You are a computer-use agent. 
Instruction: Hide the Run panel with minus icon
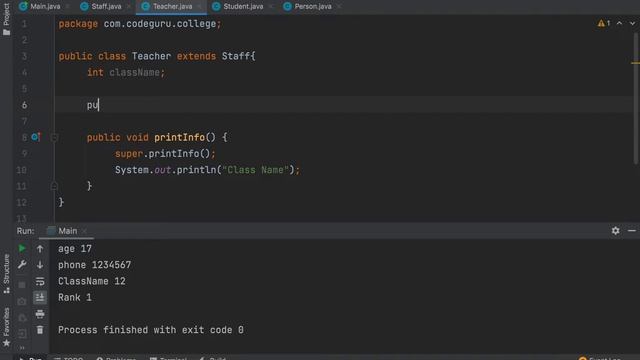pos(632,231)
